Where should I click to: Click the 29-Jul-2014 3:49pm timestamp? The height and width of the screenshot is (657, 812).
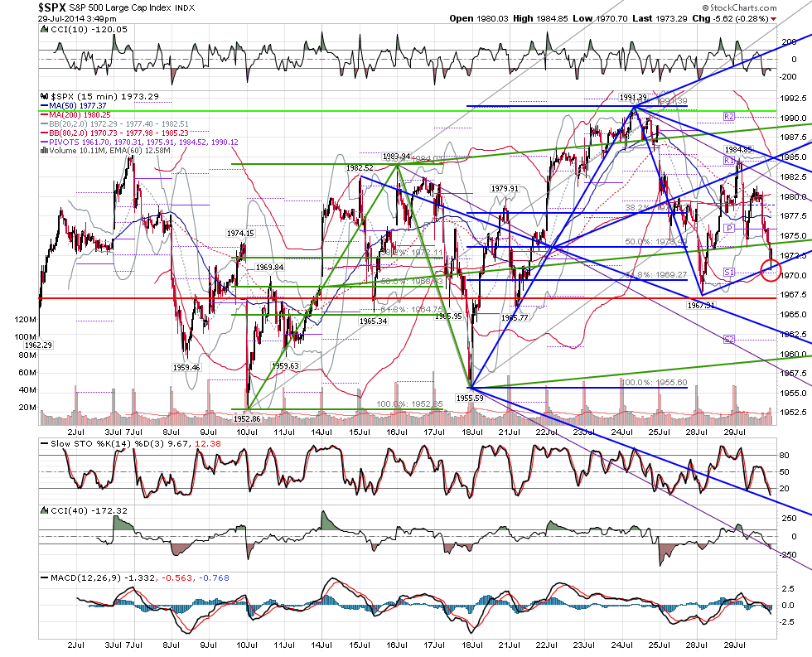click(76, 18)
